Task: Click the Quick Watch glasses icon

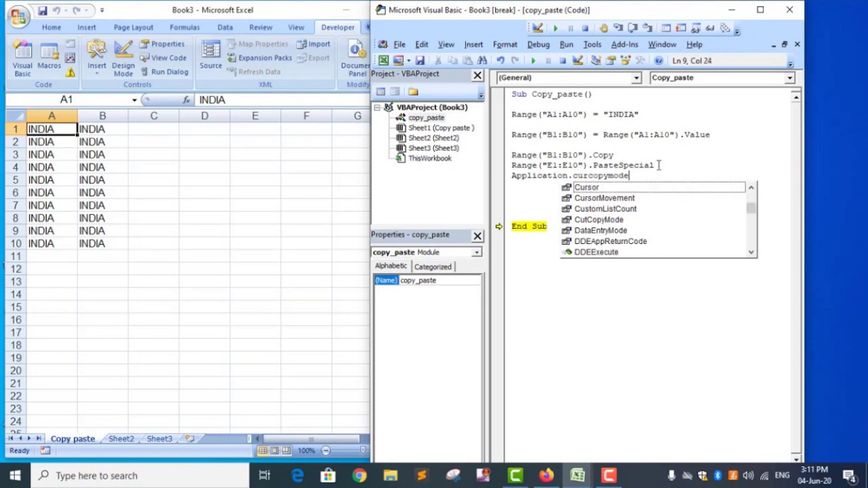Action: coord(711,28)
